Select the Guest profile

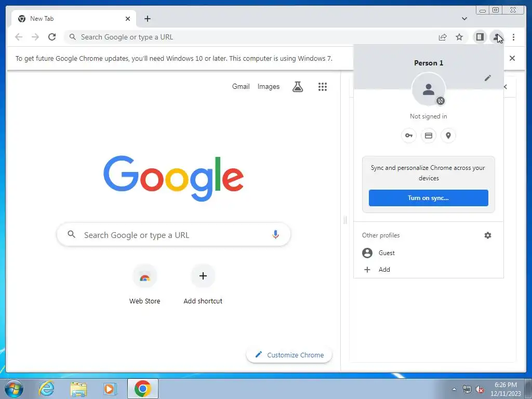click(429, 253)
